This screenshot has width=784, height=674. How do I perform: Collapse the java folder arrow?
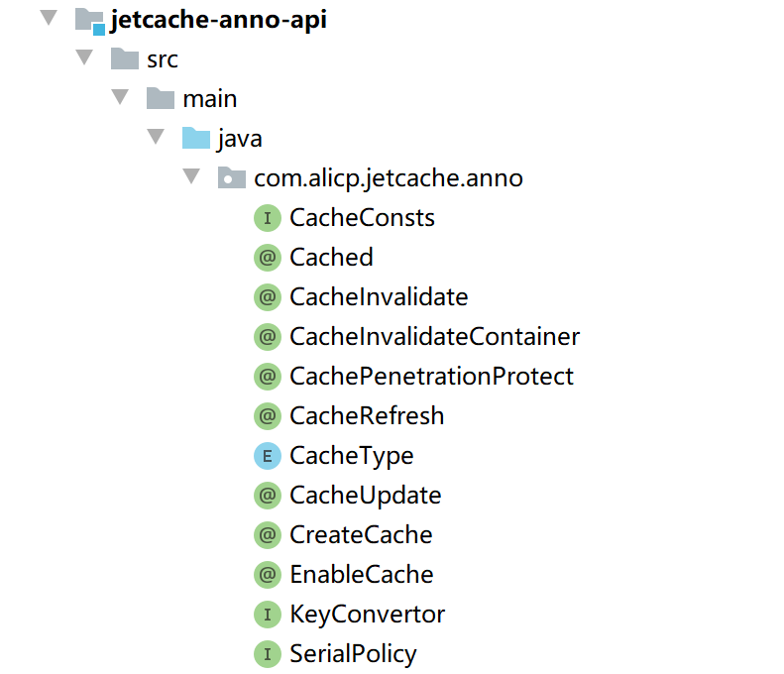pyautogui.click(x=156, y=138)
